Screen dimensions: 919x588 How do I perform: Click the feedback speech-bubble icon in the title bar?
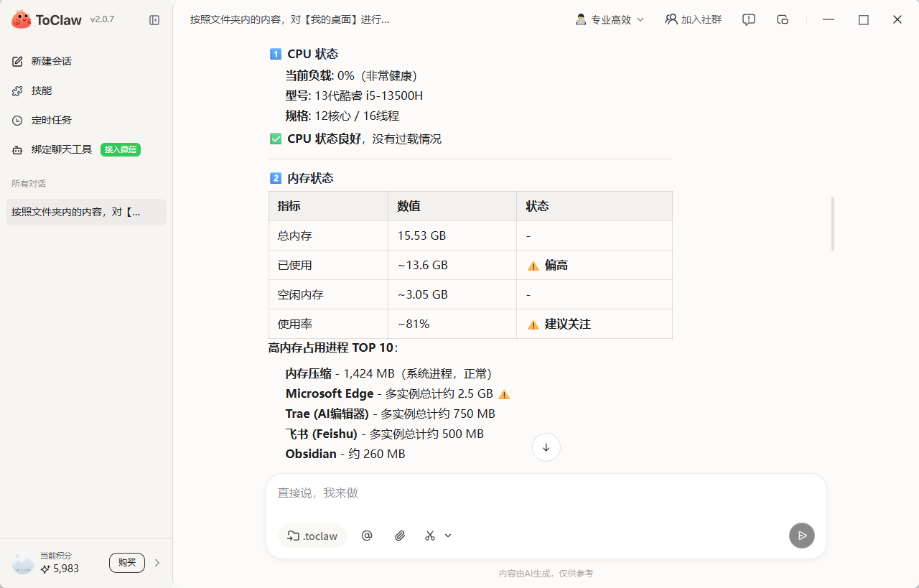click(x=748, y=19)
